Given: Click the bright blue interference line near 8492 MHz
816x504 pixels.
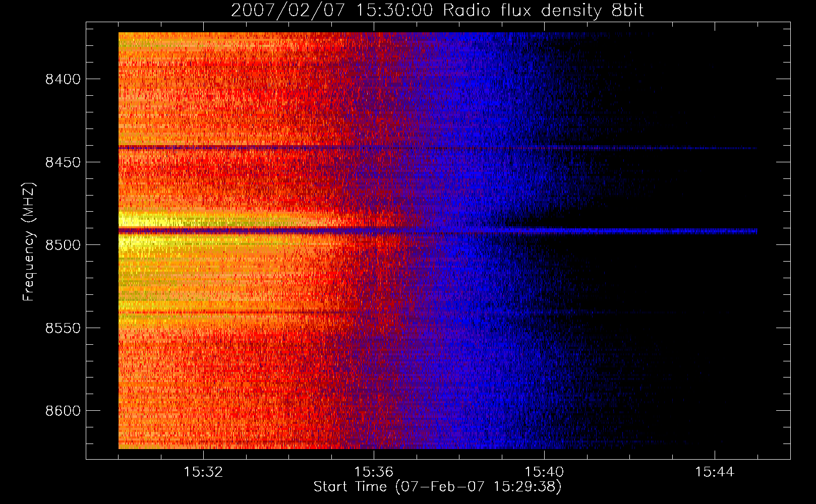Looking at the screenshot, I should [438, 231].
